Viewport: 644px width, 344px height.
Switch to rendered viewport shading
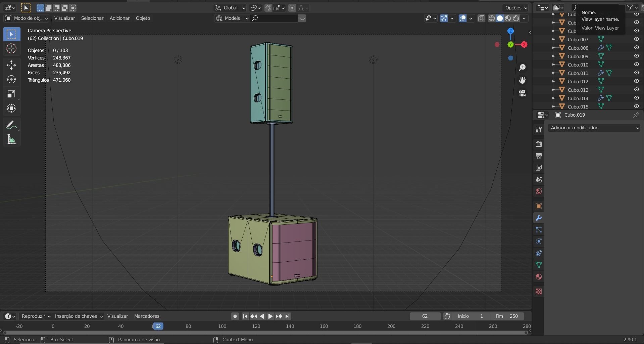click(x=516, y=18)
